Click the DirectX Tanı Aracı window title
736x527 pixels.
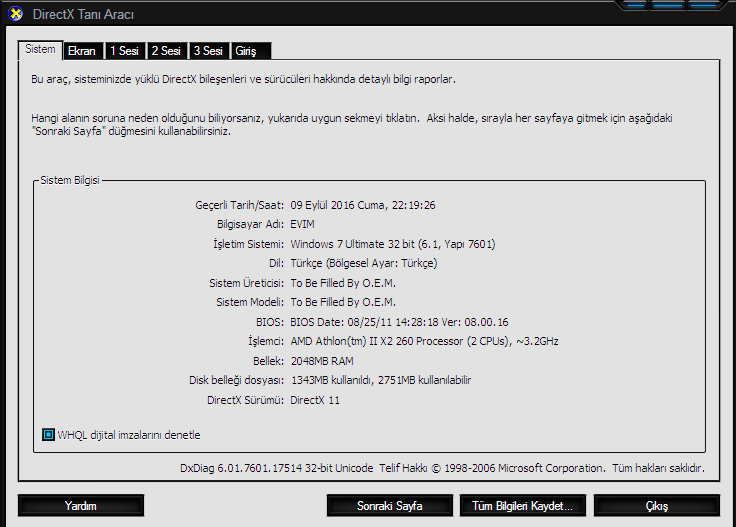(84, 15)
